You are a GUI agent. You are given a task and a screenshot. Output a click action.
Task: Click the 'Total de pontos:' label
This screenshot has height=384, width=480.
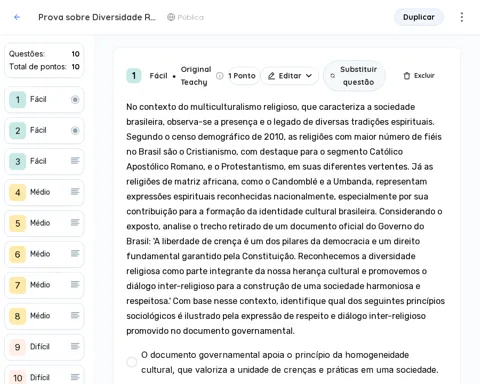tap(38, 67)
